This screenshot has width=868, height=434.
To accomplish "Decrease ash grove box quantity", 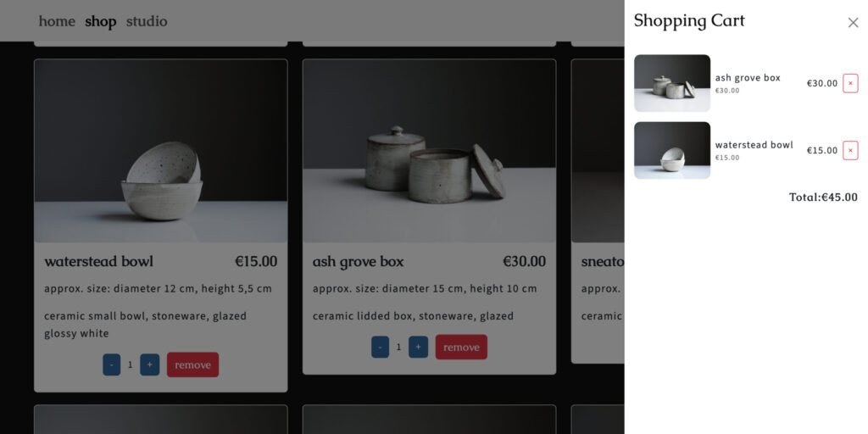I will click(380, 347).
